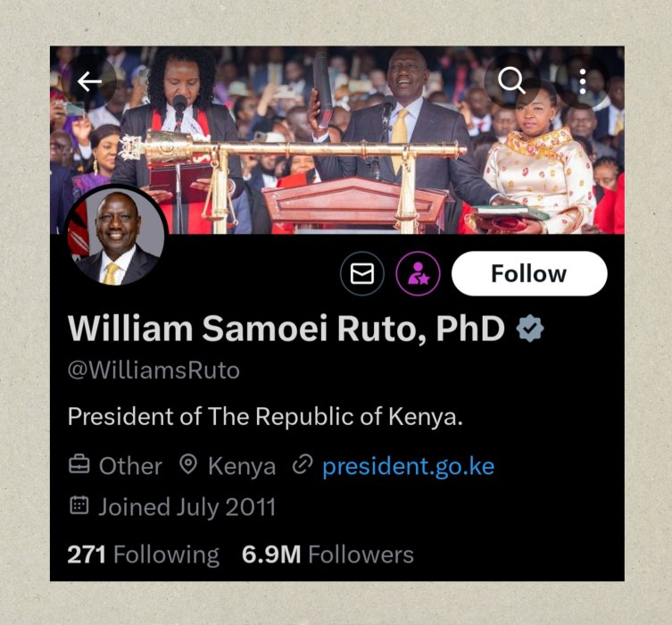Open the three-dot more options menu
Screen dimensions: 672x625
tap(583, 80)
